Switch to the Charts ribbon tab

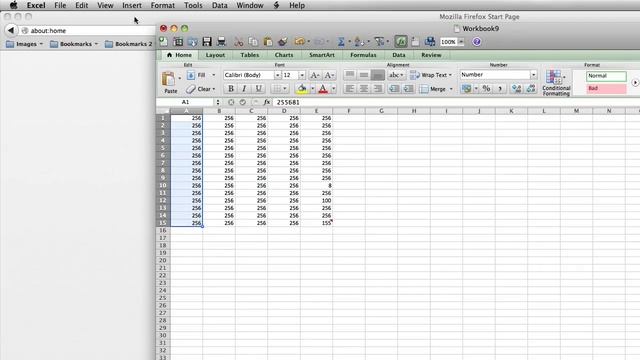(x=284, y=55)
